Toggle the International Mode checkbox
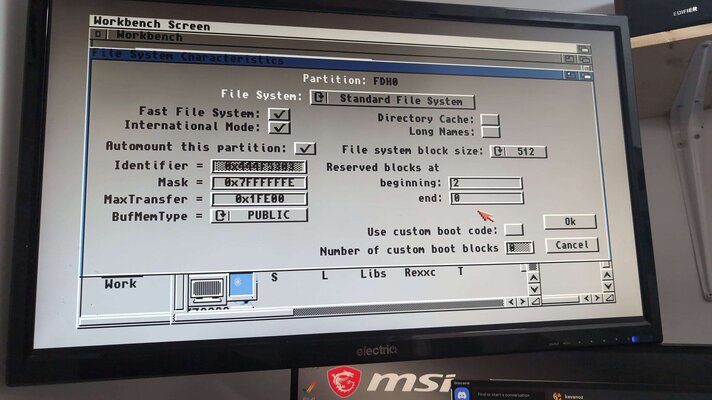Viewport: 712px width, 400px height. pyautogui.click(x=279, y=127)
